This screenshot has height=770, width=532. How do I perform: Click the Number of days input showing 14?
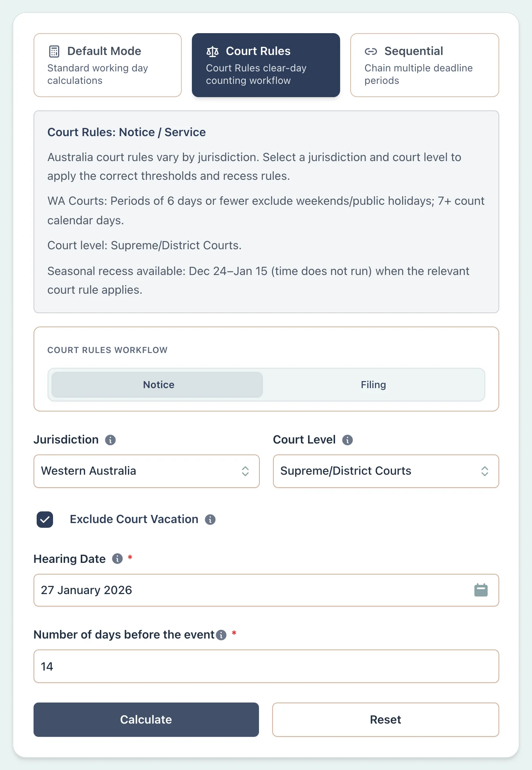coord(266,667)
